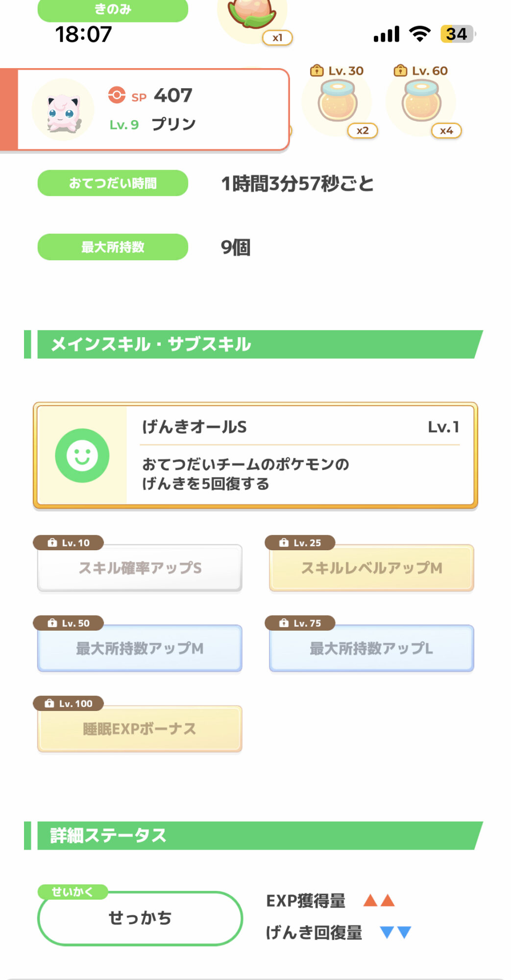Image resolution: width=511 pixels, height=980 pixels.
Task: Tap the blue energy recovery down arrows
Action: point(395,931)
